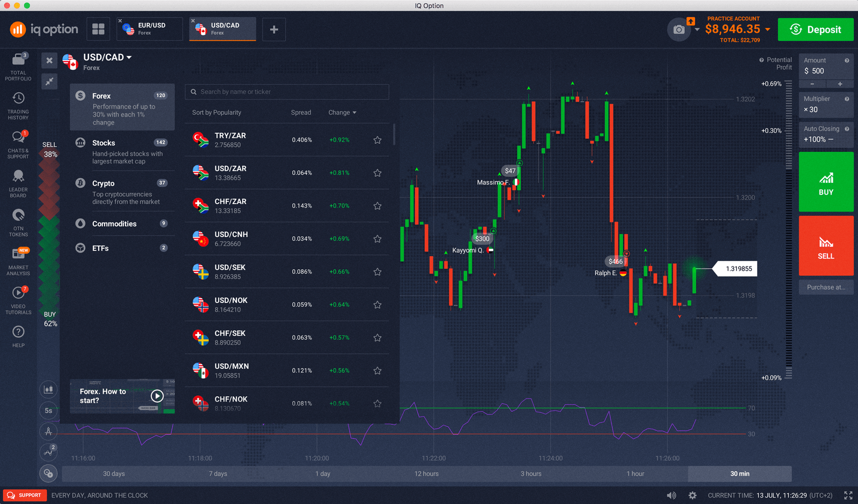Click the green Deposit button
This screenshot has width=858, height=504.
(x=816, y=29)
